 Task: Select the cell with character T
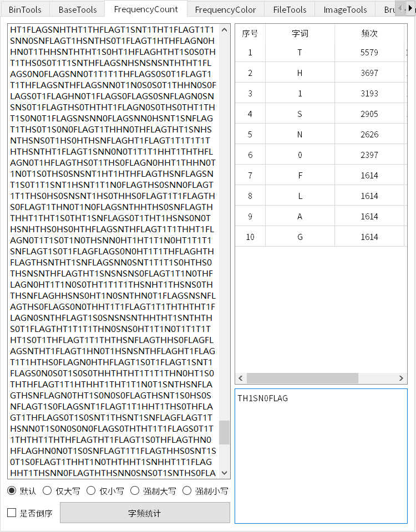click(300, 52)
